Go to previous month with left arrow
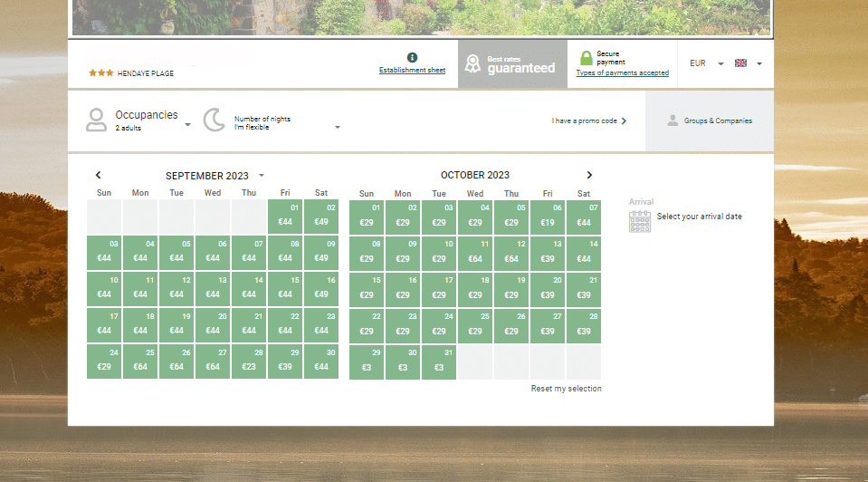 (99, 175)
